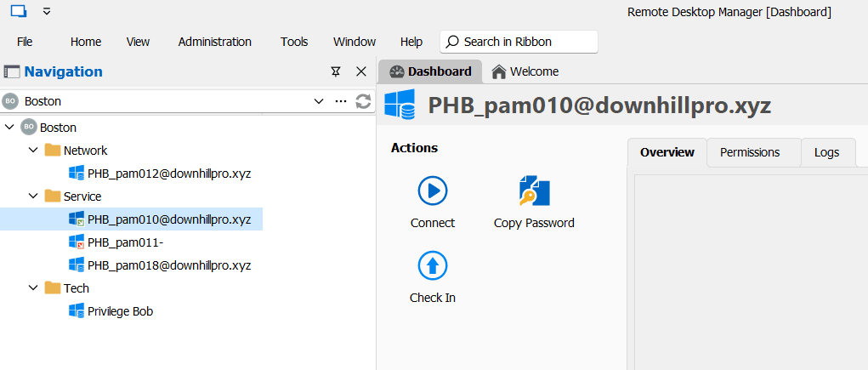Open the ellipsis menu beside Boston vault

click(341, 101)
